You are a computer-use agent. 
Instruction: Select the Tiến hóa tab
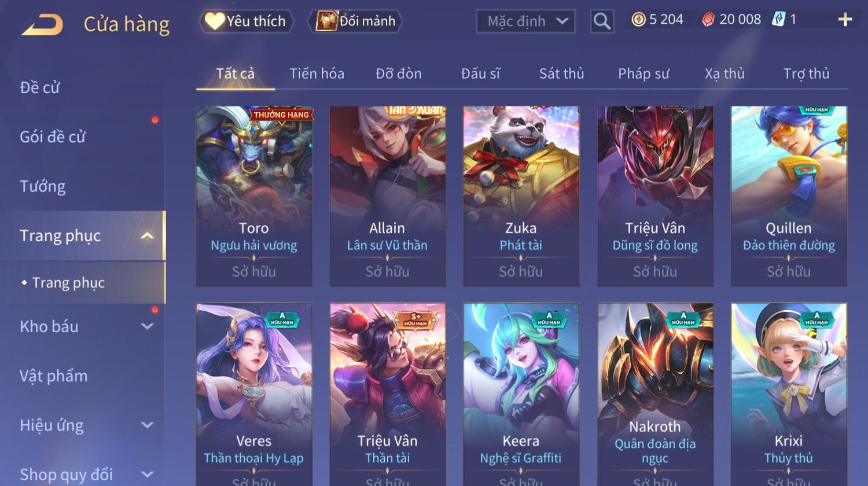click(317, 73)
